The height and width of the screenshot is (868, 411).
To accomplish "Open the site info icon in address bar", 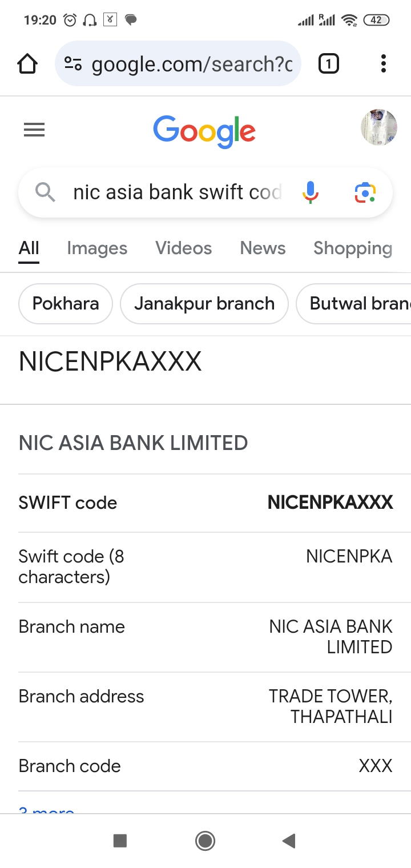I will [73, 64].
